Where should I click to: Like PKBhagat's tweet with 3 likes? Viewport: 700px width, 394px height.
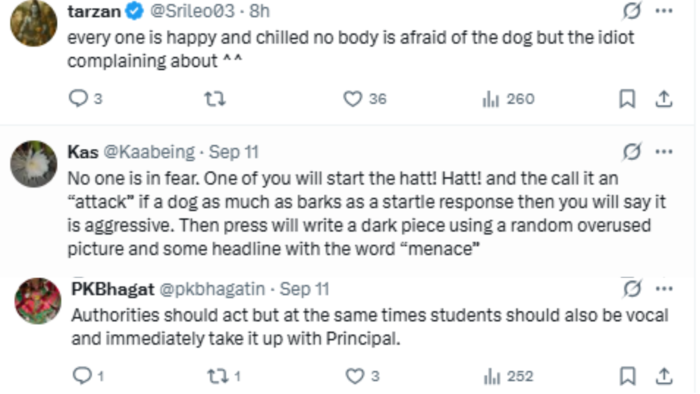362,376
